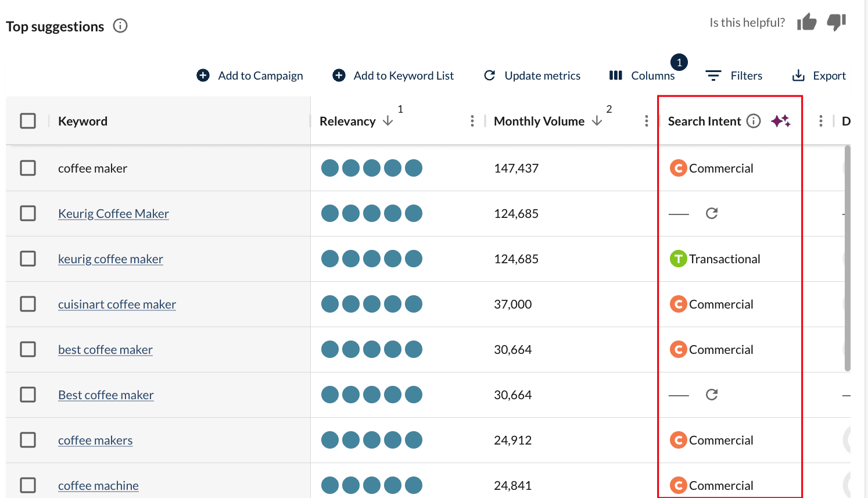Click Update metrics refresh icon
The image size is (868, 498).
tap(490, 75)
